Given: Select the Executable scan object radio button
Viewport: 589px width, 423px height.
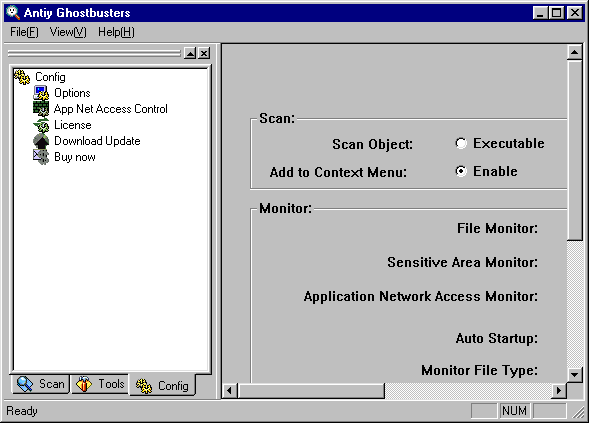Looking at the screenshot, I should point(461,143).
